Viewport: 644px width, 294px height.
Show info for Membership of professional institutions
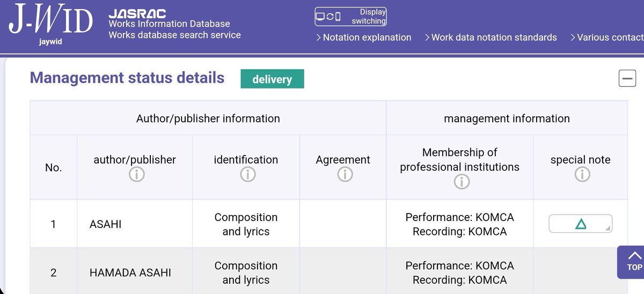point(461,182)
